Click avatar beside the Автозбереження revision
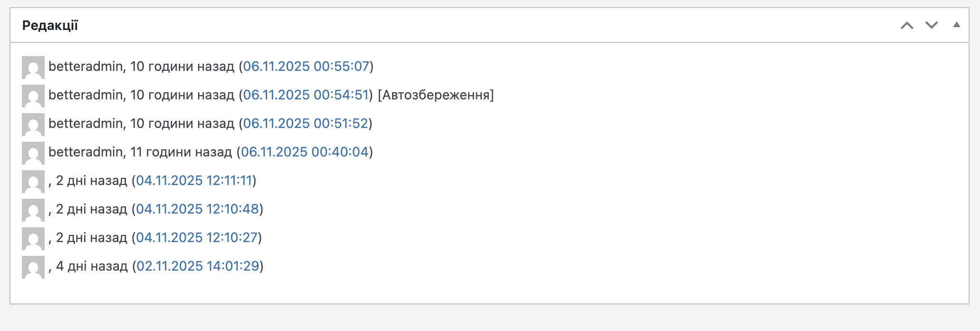Viewport: 980px width, 331px height. [x=33, y=96]
